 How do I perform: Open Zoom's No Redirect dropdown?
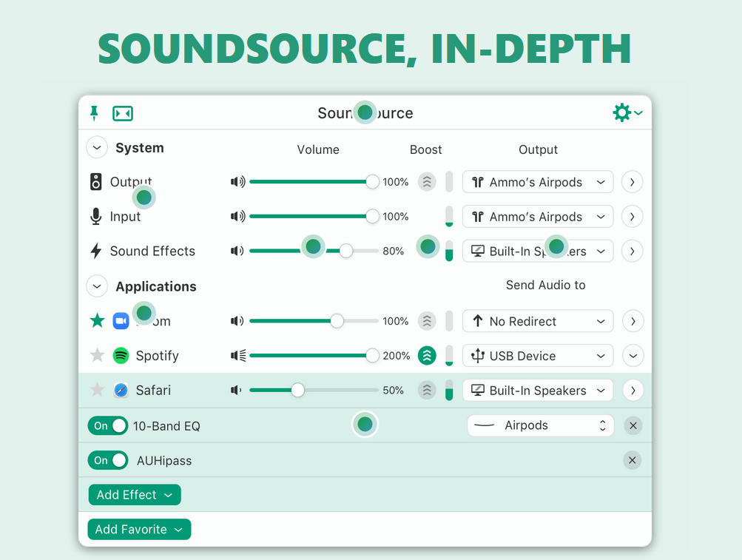tap(538, 321)
